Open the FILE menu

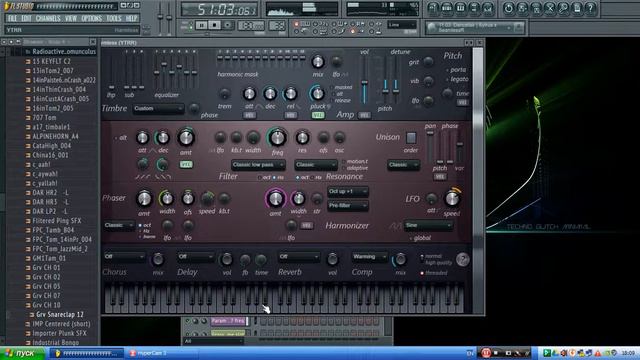[13, 18]
